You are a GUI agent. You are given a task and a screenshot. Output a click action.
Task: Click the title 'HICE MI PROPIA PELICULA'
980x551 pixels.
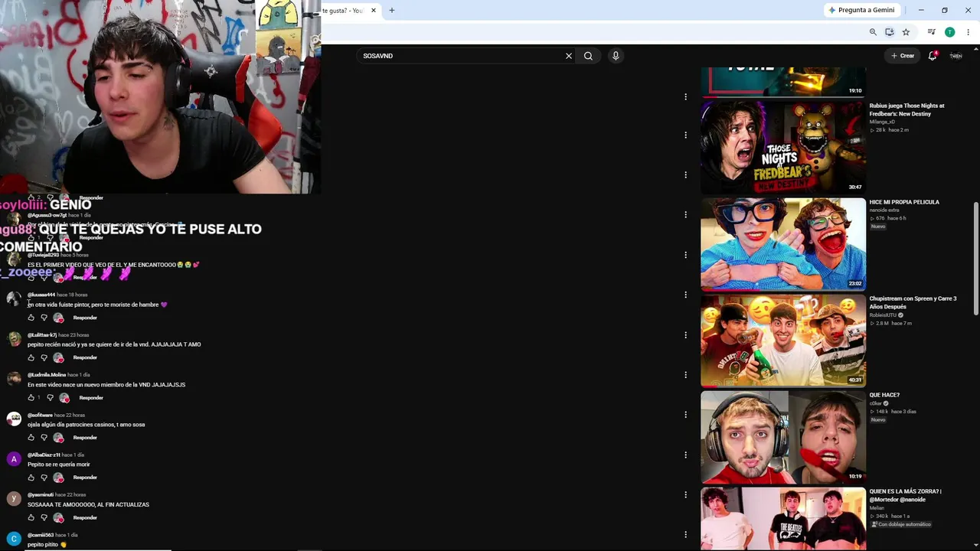(x=904, y=202)
